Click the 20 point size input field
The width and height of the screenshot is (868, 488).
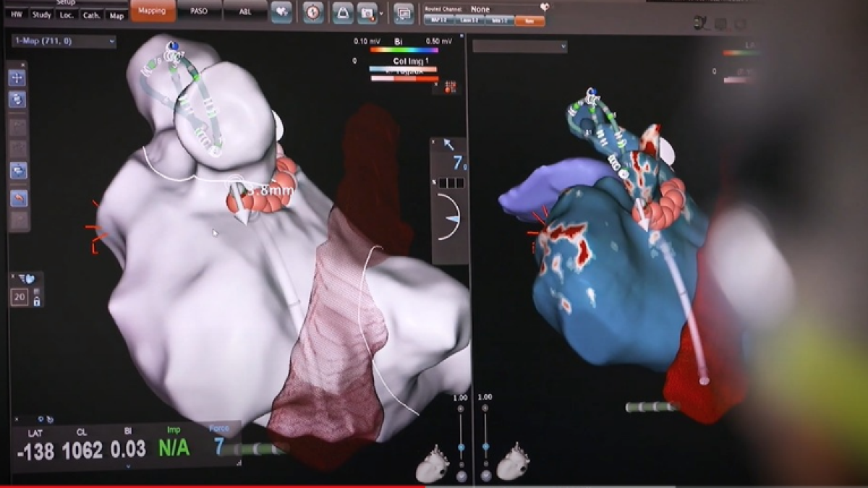click(x=20, y=296)
